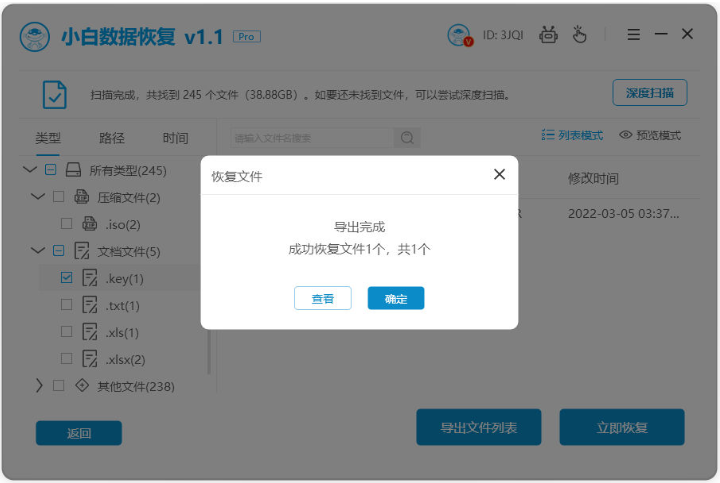
Task: Click the 查看 button in dialog
Action: (x=322, y=298)
